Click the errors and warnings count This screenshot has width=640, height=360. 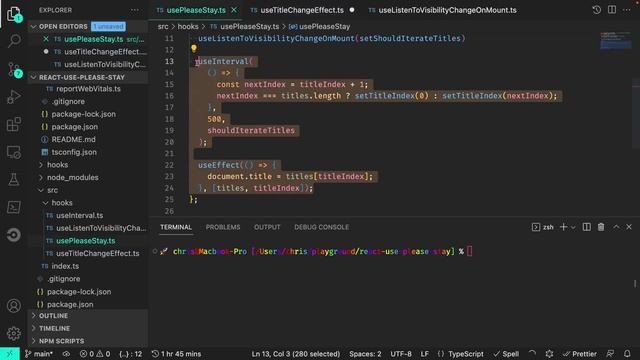point(95,353)
